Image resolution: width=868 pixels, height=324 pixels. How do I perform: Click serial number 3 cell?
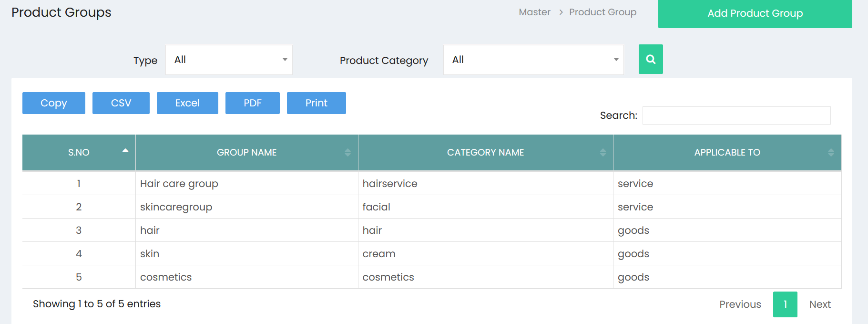click(x=79, y=230)
